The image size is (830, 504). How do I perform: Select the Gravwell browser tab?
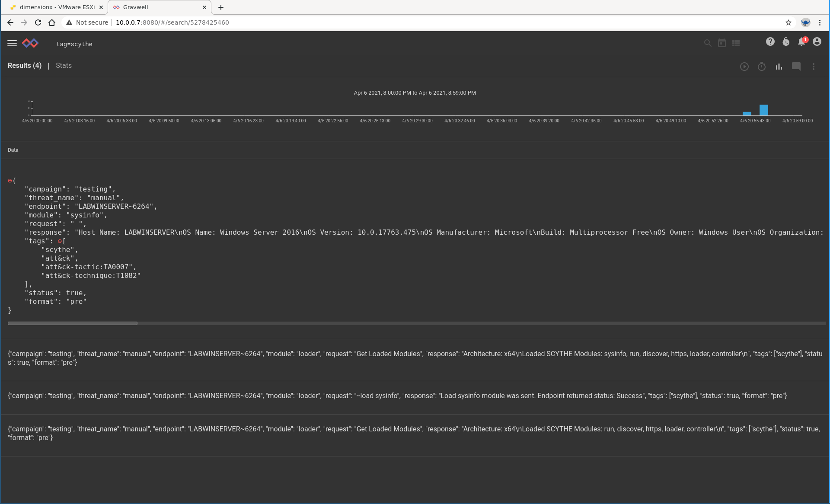click(159, 7)
